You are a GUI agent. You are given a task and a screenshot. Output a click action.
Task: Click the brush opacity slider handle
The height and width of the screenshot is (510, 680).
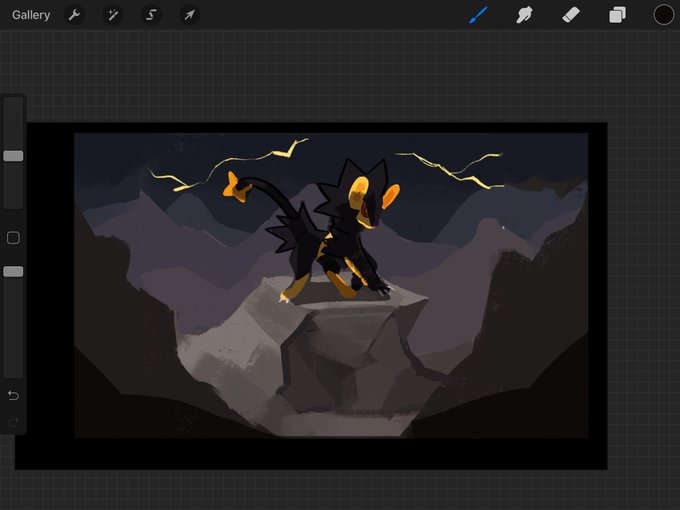click(x=13, y=271)
